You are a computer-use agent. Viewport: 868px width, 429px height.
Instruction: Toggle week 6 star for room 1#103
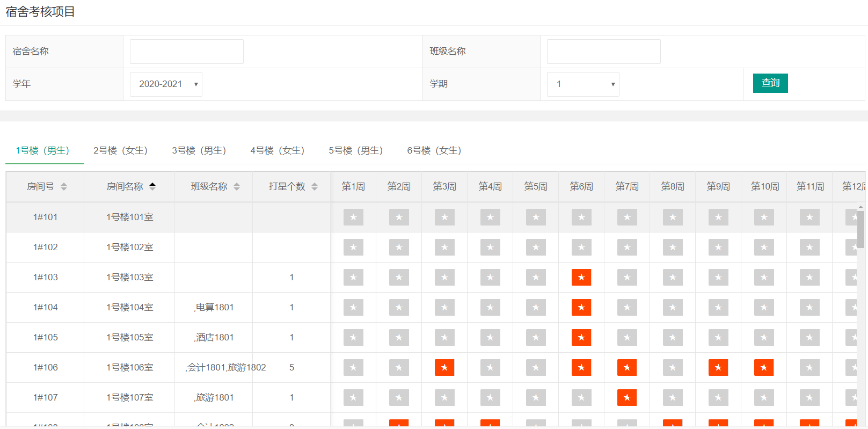tap(581, 277)
